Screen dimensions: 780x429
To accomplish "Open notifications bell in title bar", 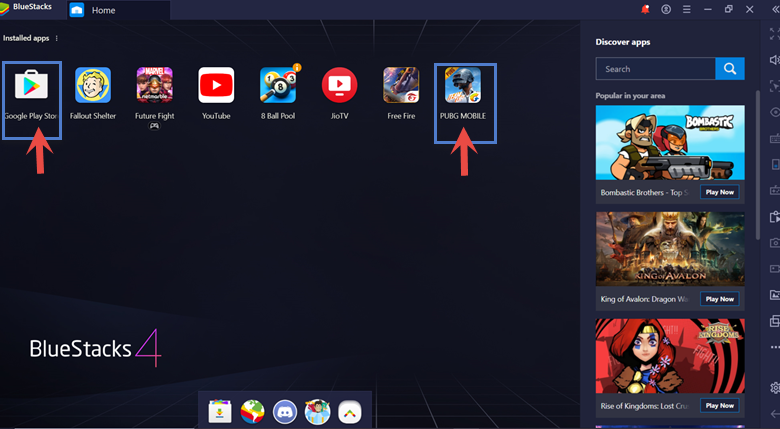I will (645, 9).
